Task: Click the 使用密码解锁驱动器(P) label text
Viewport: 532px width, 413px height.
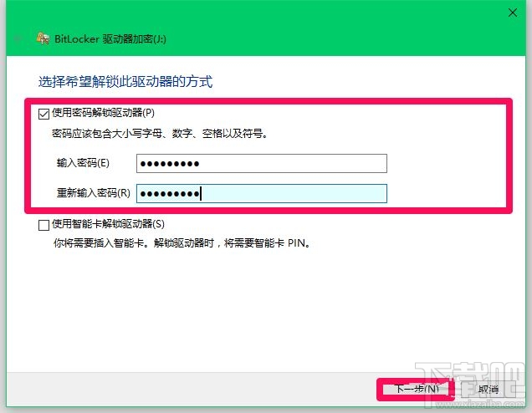Action: click(104, 113)
